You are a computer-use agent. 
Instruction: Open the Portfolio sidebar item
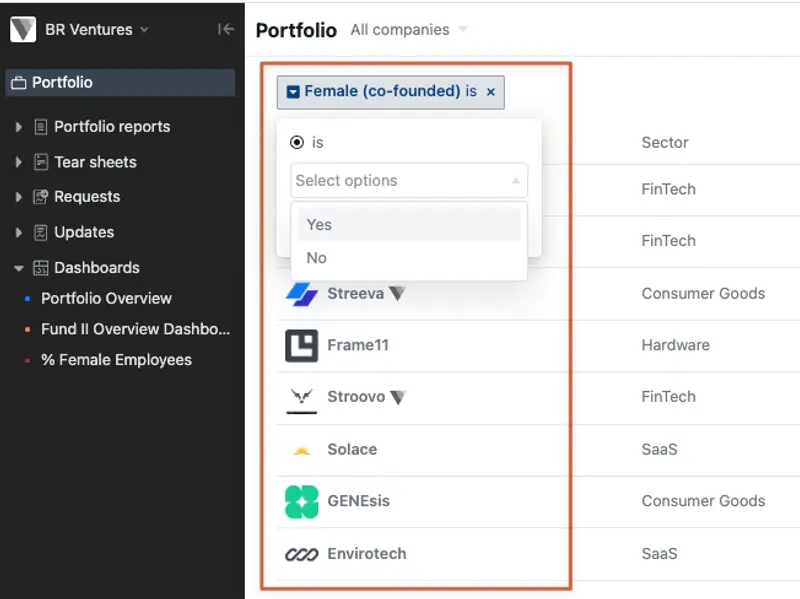tap(120, 83)
